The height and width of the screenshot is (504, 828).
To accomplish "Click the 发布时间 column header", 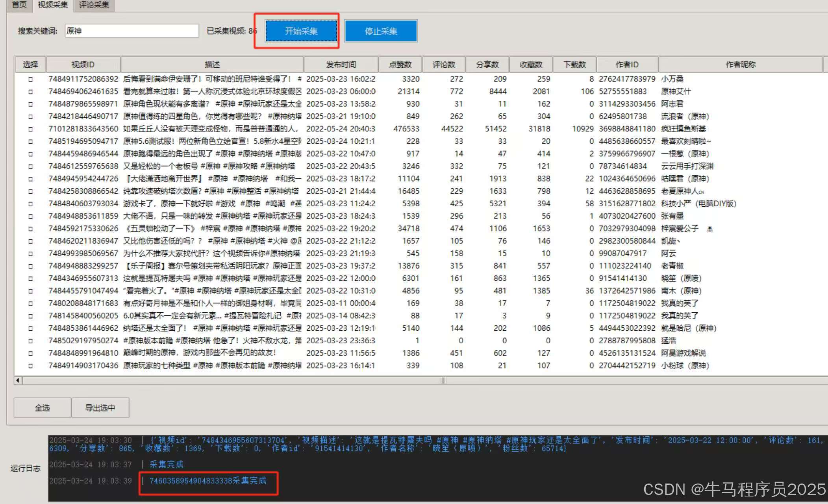I will pyautogui.click(x=341, y=65).
